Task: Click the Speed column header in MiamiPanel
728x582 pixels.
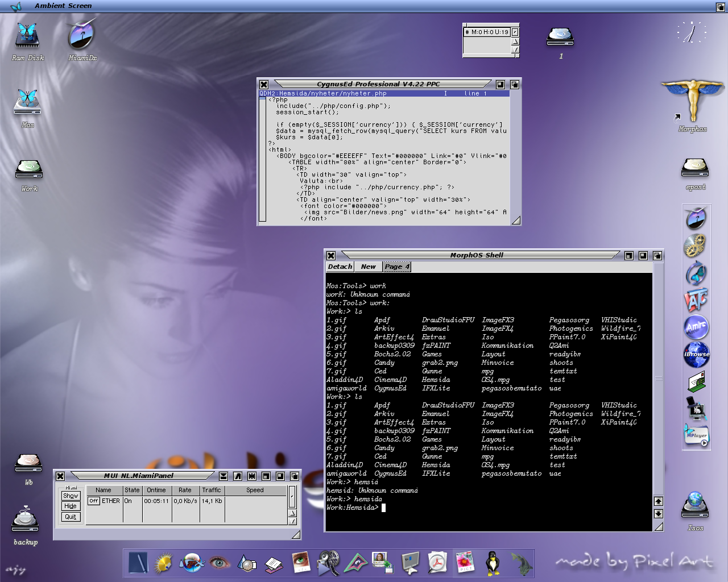Action: [255, 490]
